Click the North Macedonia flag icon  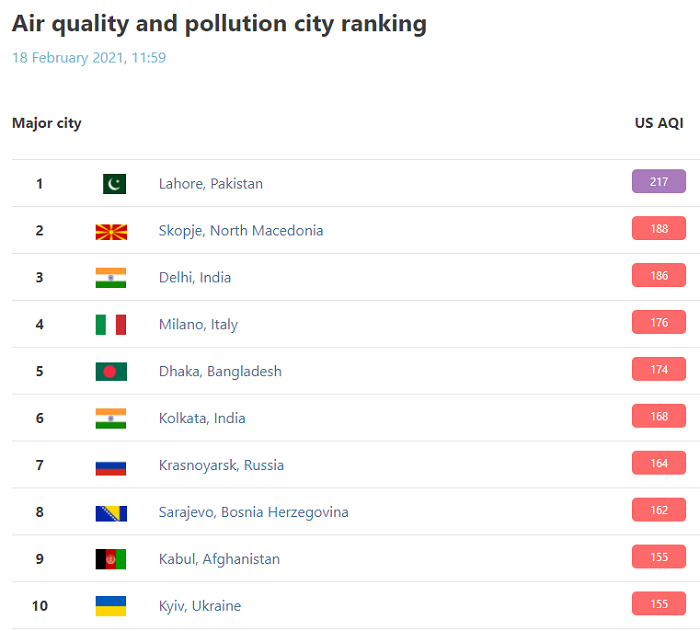point(111,232)
